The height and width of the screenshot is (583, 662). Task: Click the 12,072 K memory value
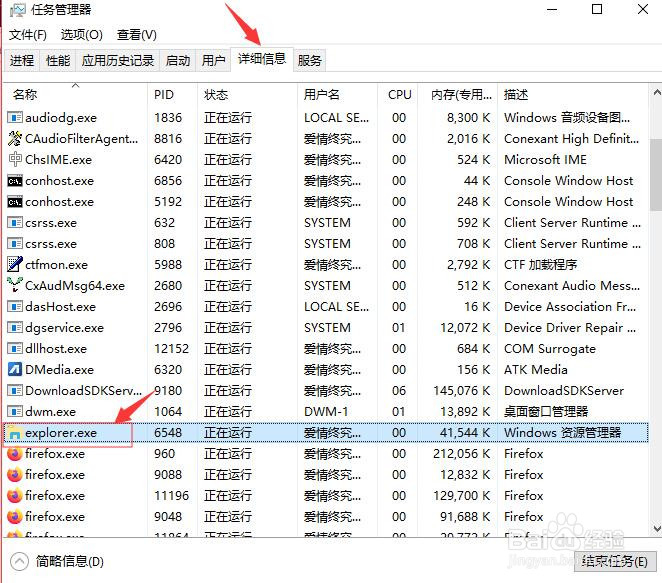[x=465, y=328]
